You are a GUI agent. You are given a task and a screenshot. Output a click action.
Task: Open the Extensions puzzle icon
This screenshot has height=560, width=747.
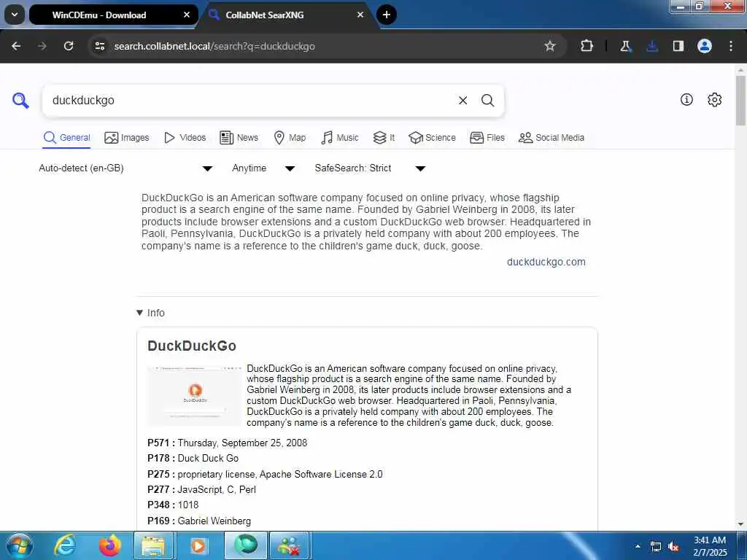(587, 46)
